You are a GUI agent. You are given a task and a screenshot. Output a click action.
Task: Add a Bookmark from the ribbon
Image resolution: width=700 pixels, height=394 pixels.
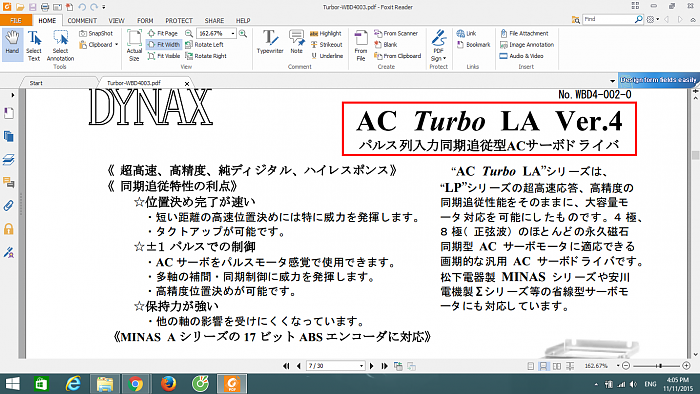(473, 45)
